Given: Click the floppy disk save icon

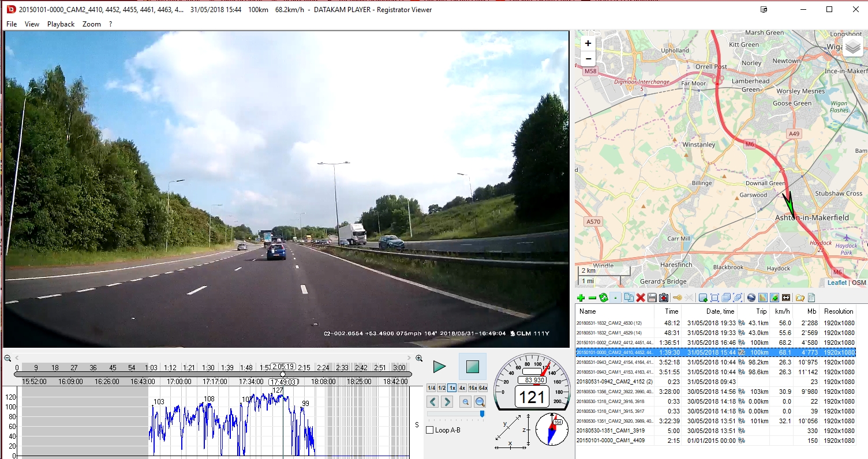Looking at the screenshot, I should click(652, 298).
